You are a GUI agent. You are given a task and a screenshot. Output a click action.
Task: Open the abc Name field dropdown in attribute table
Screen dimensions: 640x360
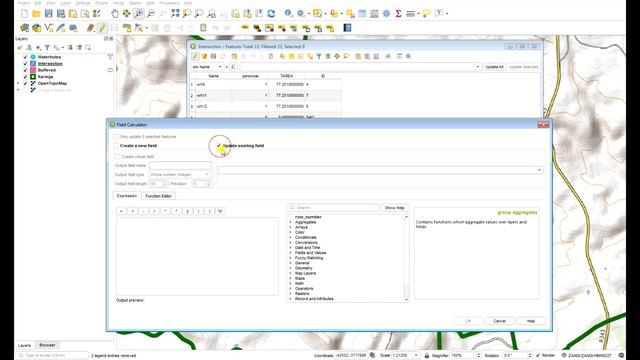[207, 67]
